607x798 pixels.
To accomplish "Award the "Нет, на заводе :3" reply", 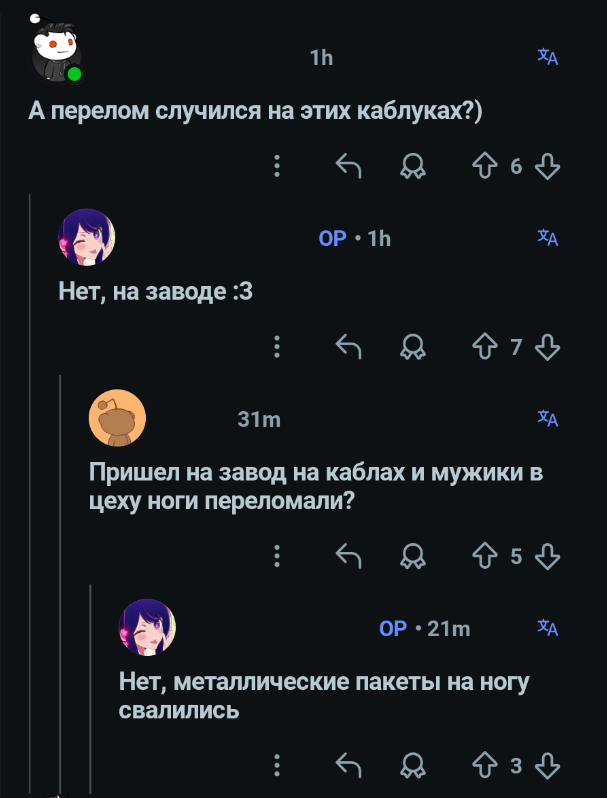I will [x=411, y=347].
